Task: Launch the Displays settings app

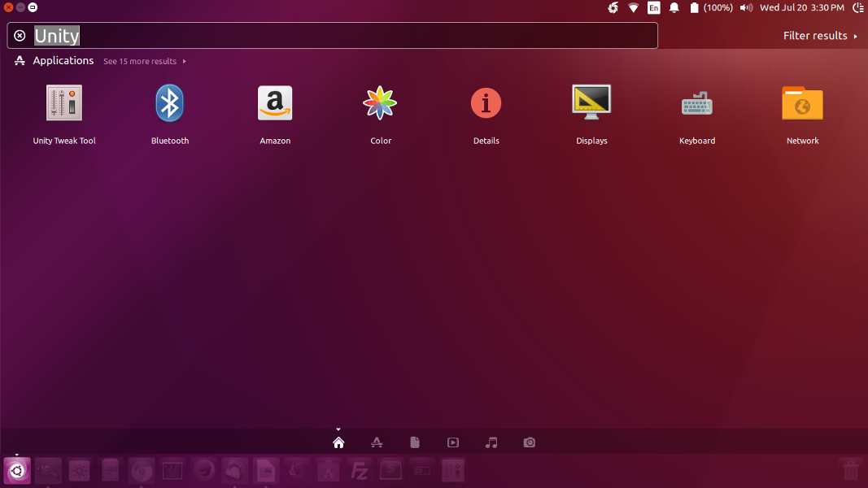Action: tap(591, 115)
